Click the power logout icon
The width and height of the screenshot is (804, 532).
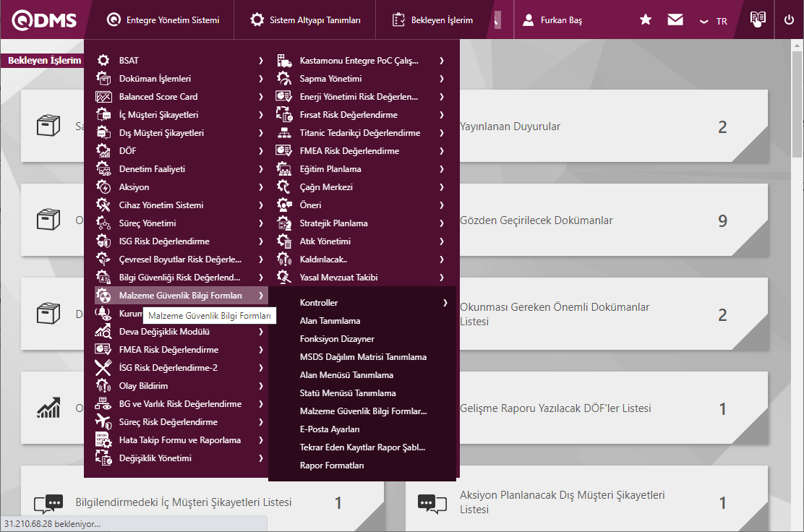[x=789, y=20]
